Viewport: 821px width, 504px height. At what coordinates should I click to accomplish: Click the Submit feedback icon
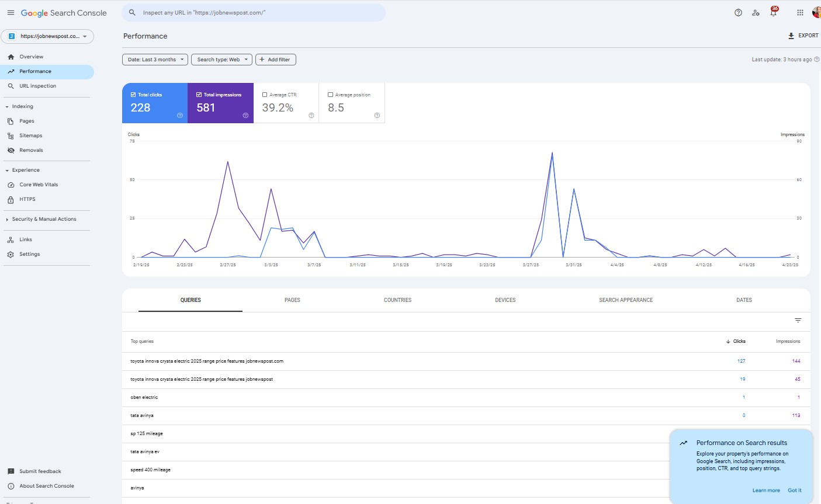(x=11, y=471)
